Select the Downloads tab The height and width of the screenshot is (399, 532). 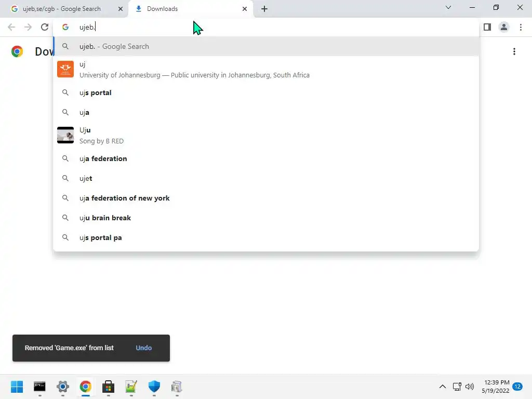(x=190, y=9)
